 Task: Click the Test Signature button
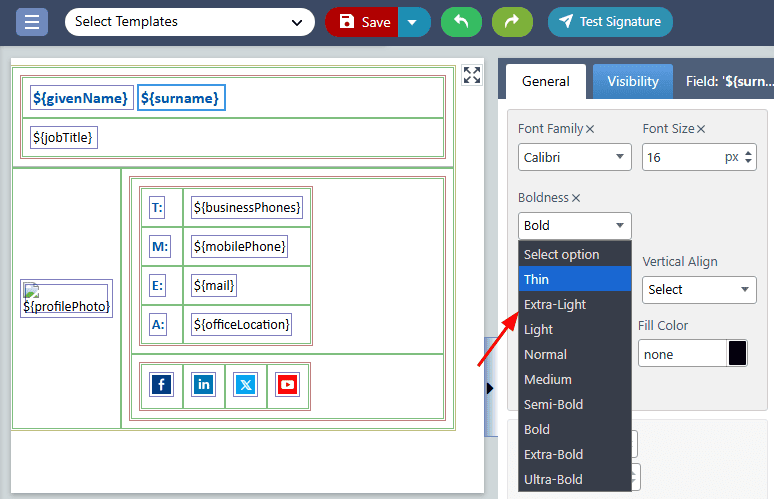610,22
